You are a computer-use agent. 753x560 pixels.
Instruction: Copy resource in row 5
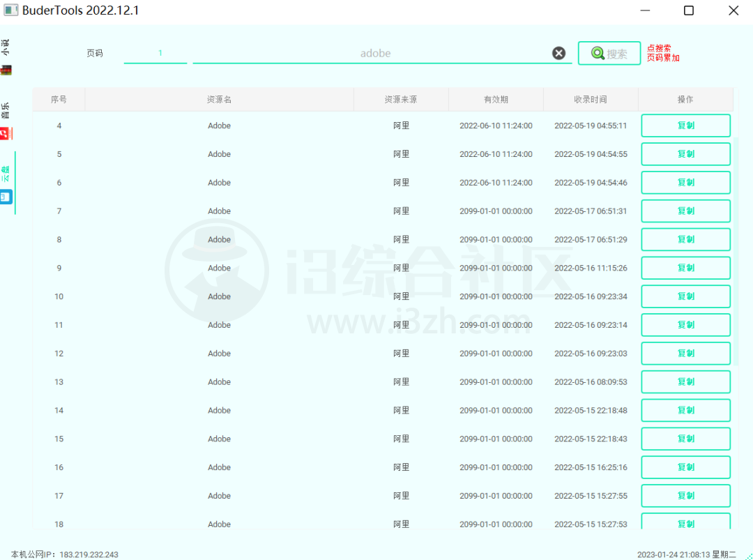(x=686, y=153)
